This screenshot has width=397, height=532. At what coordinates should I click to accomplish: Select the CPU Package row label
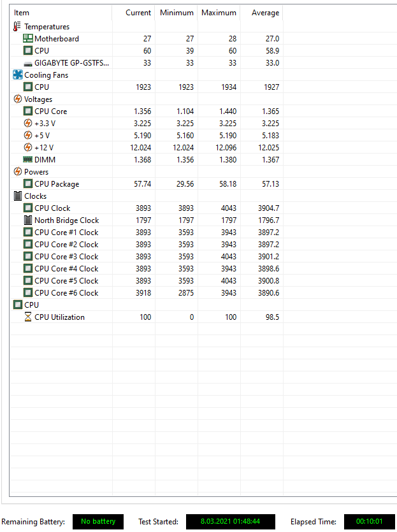point(57,184)
